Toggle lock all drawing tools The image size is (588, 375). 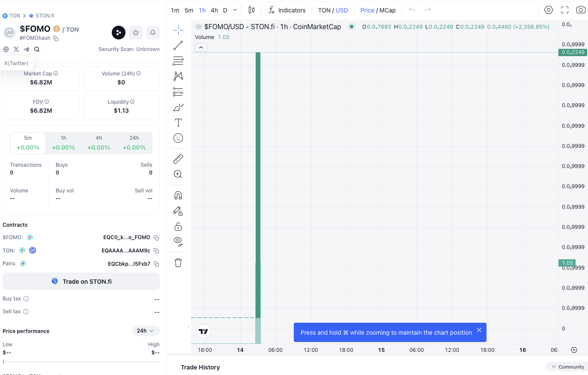click(178, 226)
